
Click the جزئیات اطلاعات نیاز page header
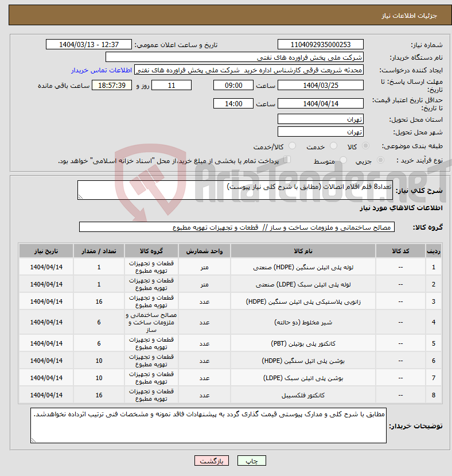(409, 16)
